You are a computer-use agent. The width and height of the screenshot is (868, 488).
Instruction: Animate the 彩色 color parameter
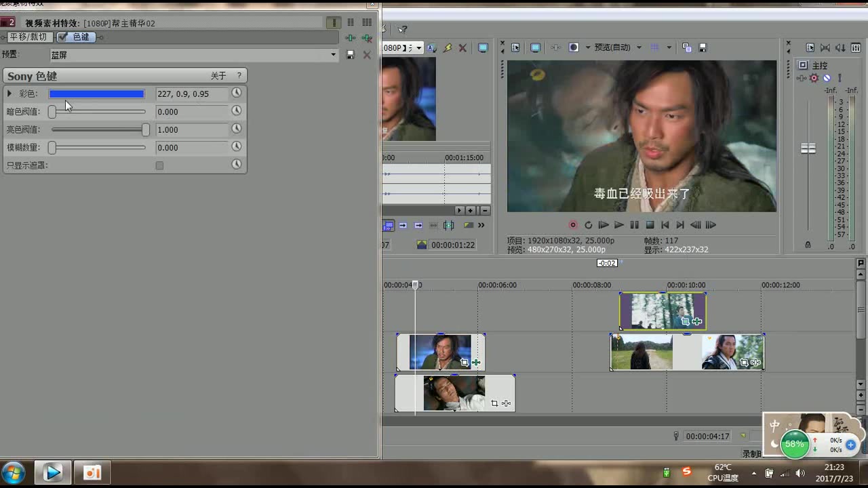pyautogui.click(x=237, y=94)
